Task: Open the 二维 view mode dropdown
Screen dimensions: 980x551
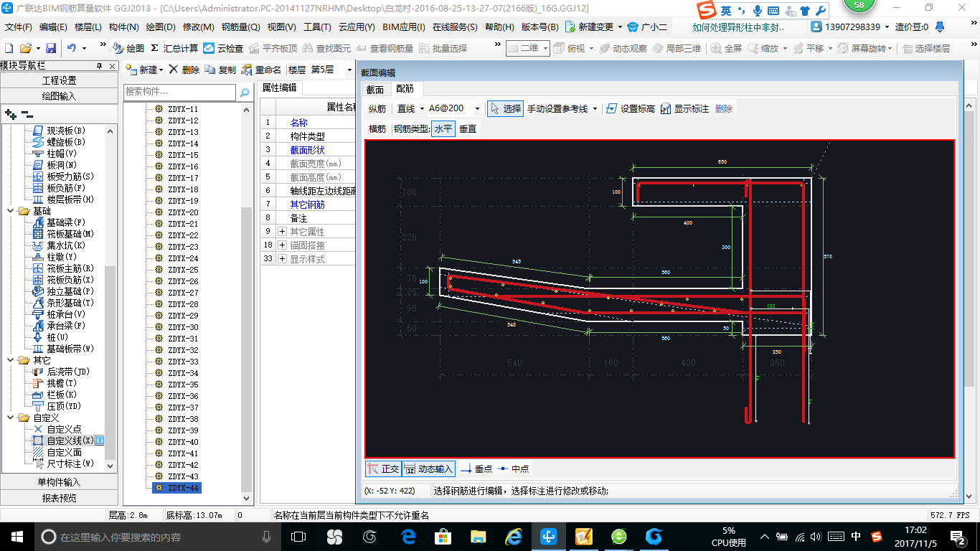Action: (545, 48)
